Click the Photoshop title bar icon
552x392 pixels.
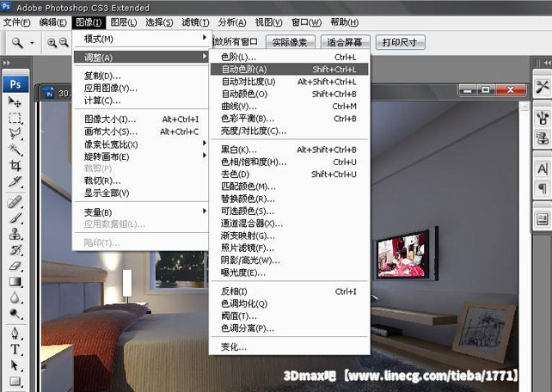pos(6,7)
